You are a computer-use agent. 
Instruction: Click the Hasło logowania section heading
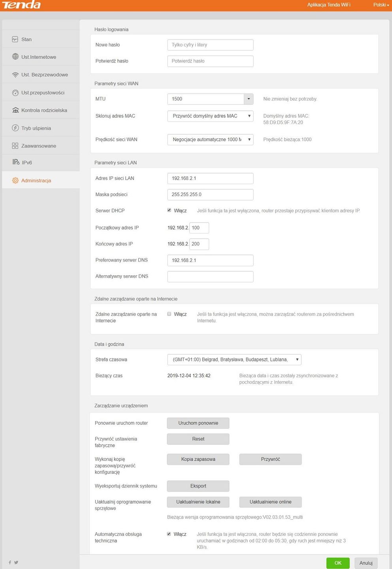(x=111, y=29)
